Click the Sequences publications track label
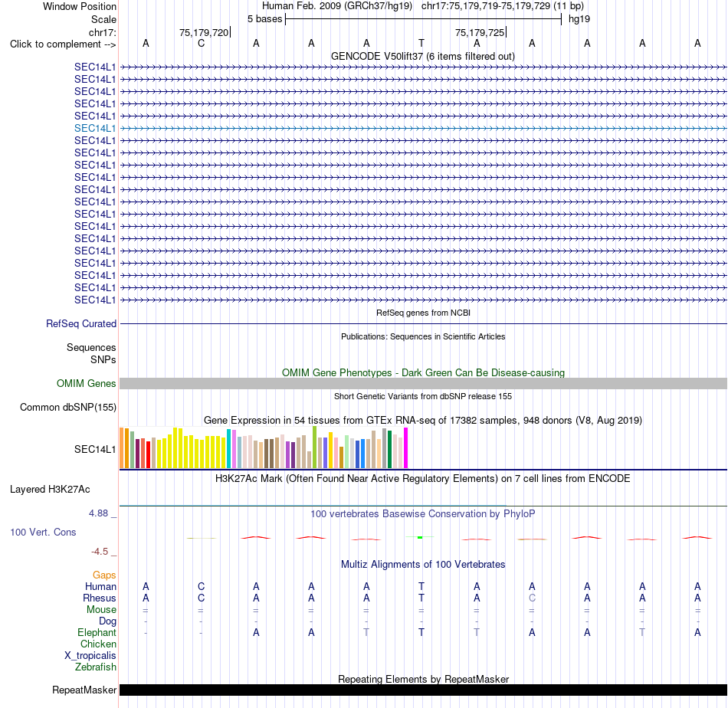The image size is (728, 708). tap(91, 347)
